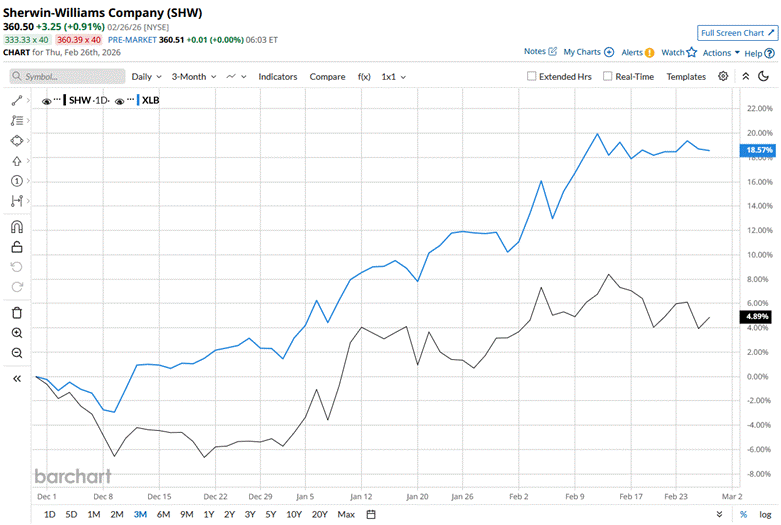The height and width of the screenshot is (525, 781).
Task: Click the Notes edit icon
Action: pyautogui.click(x=552, y=51)
